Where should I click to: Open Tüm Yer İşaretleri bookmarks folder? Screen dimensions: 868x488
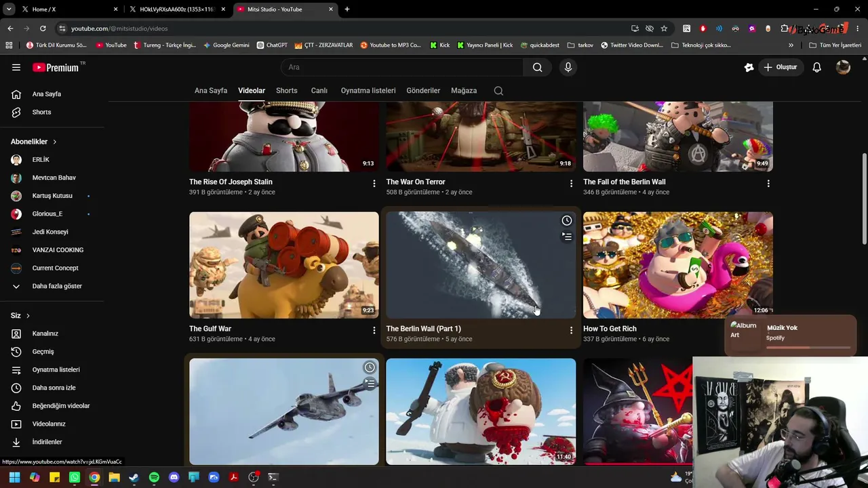point(835,45)
